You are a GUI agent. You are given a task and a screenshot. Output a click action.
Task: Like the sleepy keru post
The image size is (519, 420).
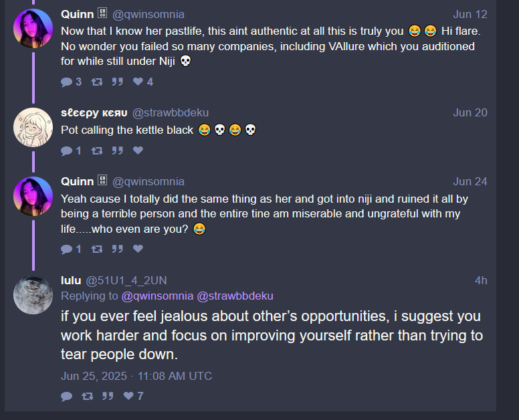coord(138,150)
